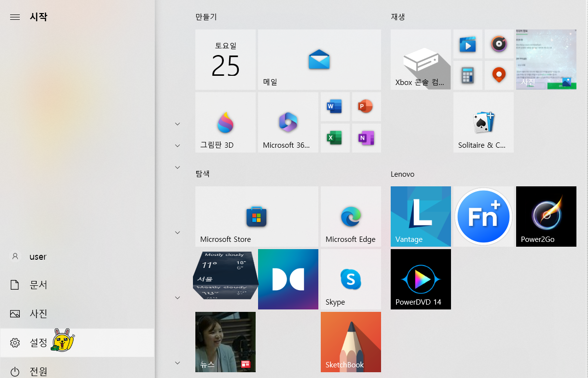Open 설정 with the gear icon

pos(77,343)
